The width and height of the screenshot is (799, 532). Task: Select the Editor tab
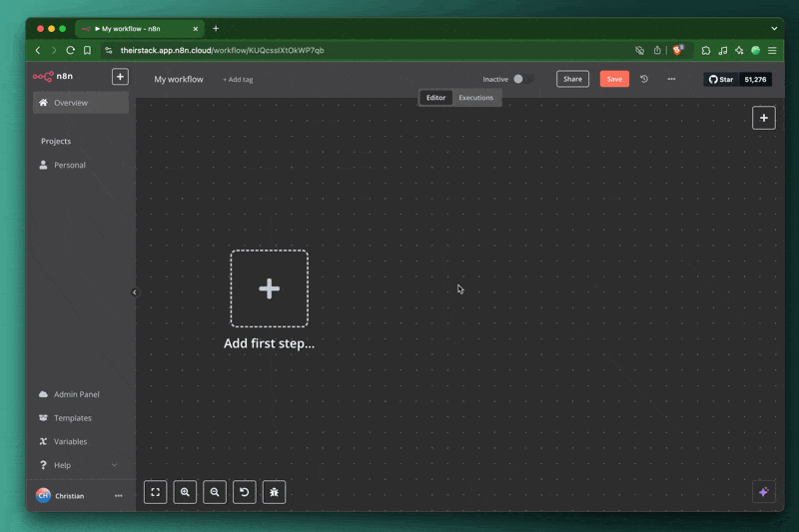pos(435,98)
